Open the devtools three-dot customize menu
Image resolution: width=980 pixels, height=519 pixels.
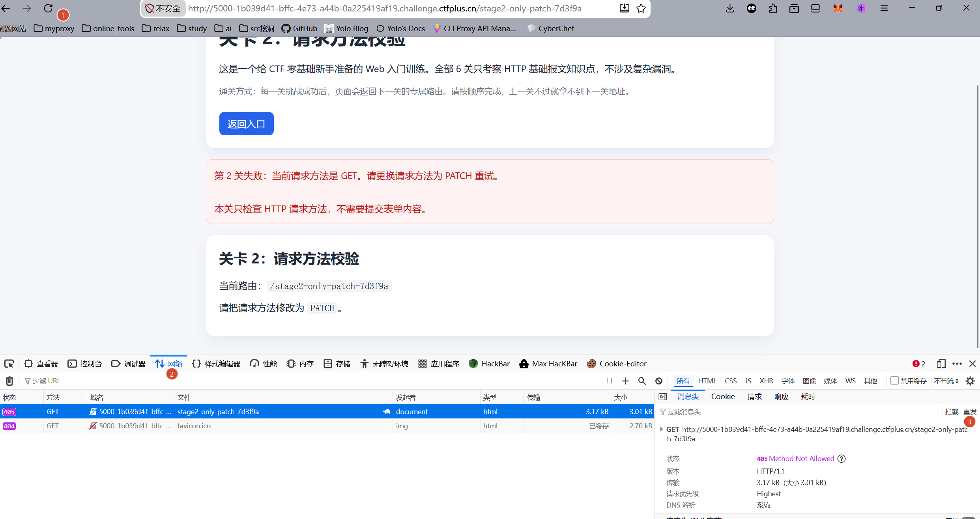click(x=957, y=364)
